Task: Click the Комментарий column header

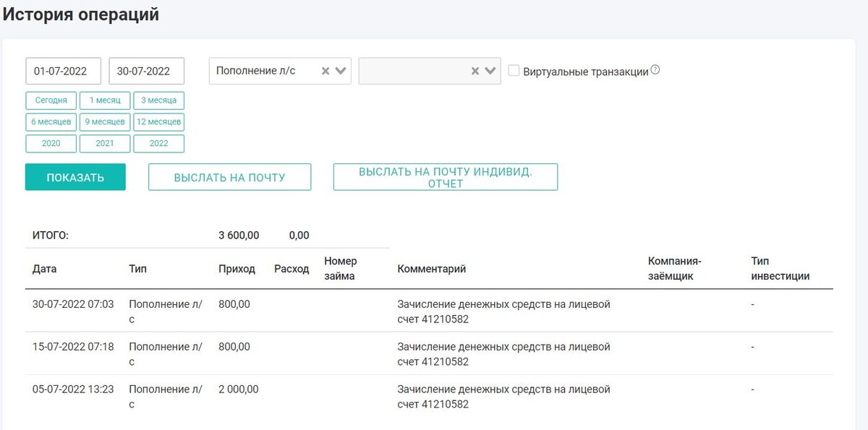Action: 431,269
